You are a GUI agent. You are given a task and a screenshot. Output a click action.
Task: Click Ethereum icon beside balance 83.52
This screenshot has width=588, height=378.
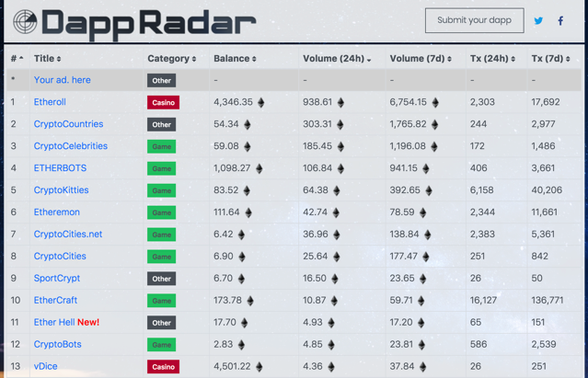pyautogui.click(x=247, y=191)
